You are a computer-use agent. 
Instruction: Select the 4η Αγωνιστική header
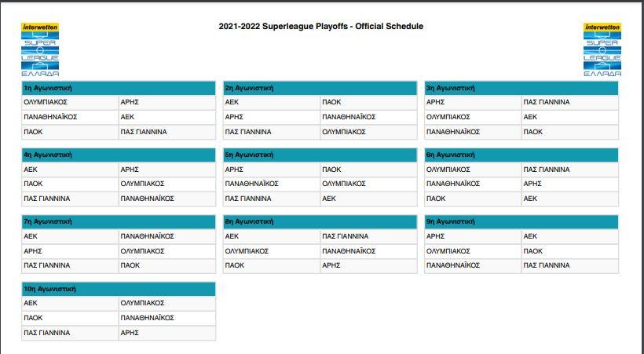[119, 155]
